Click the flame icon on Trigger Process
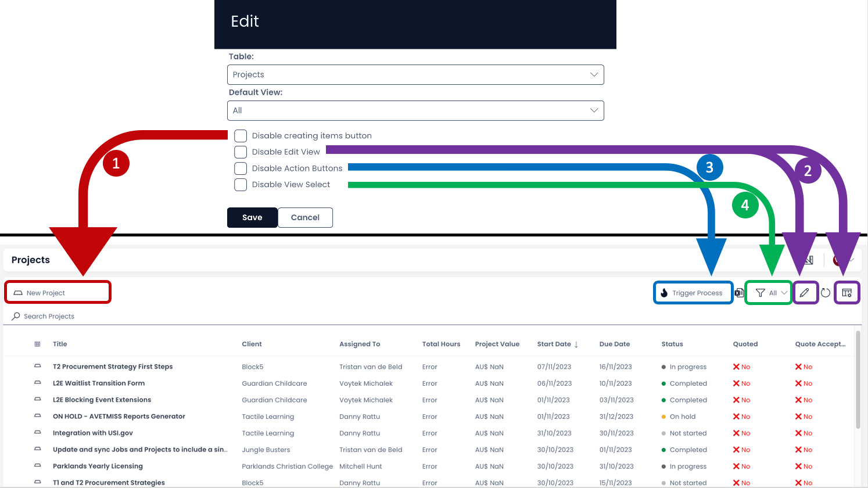The height and width of the screenshot is (488, 868). 664,293
